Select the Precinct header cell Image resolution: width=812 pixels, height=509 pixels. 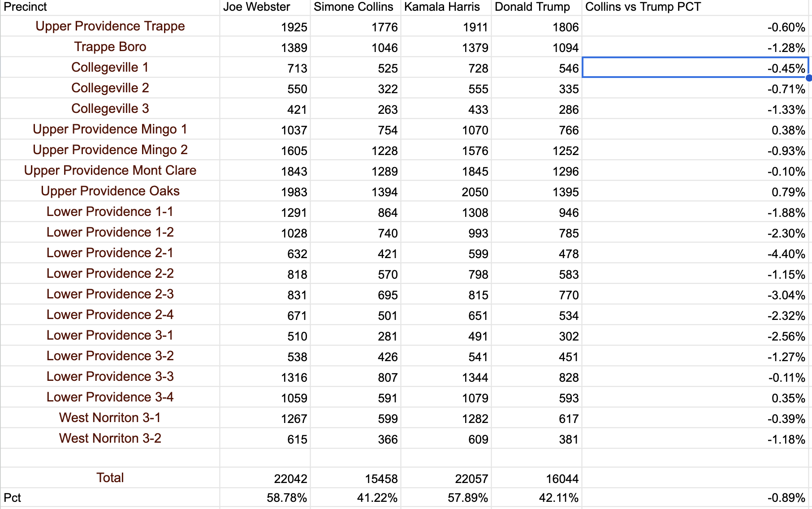(x=110, y=7)
